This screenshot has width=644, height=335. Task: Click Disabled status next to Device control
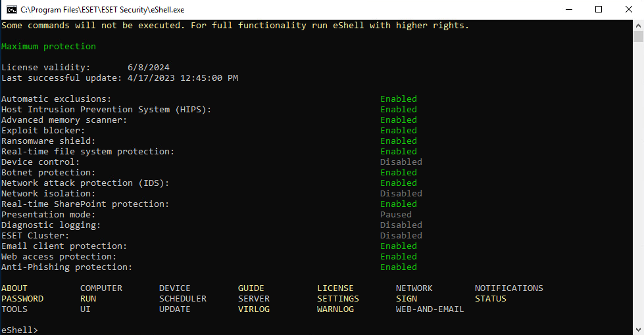(401, 162)
